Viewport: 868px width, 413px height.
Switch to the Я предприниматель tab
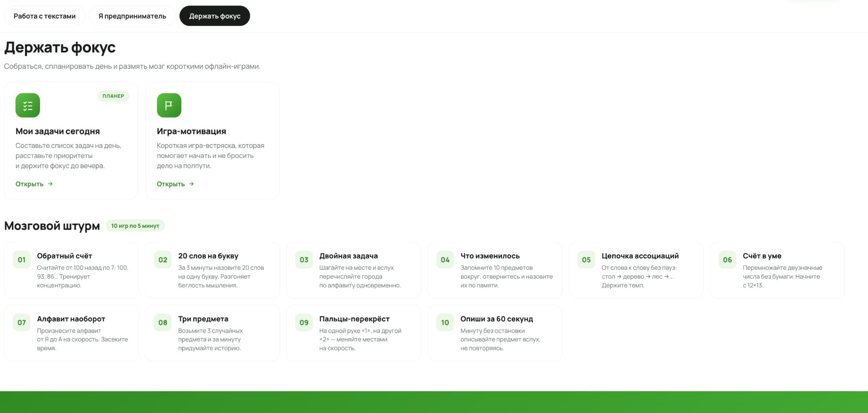click(x=132, y=16)
